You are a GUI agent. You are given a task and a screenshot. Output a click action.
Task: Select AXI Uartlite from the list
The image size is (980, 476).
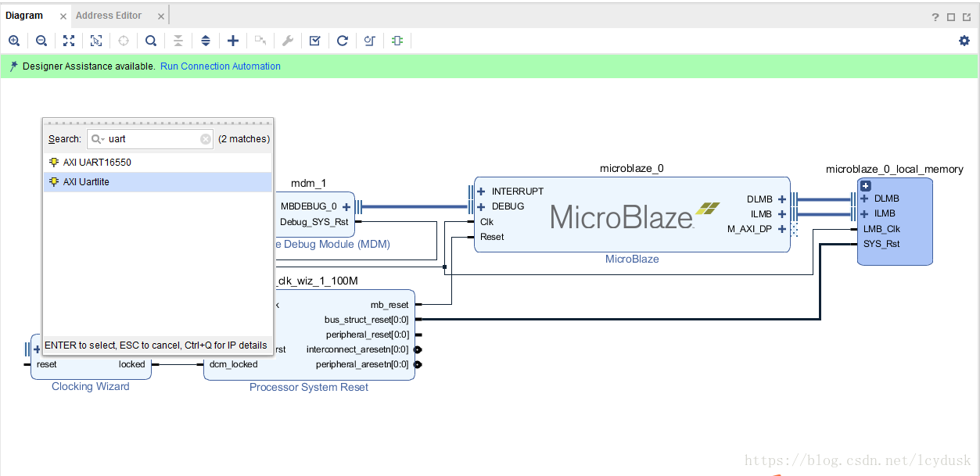pyautogui.click(x=157, y=182)
